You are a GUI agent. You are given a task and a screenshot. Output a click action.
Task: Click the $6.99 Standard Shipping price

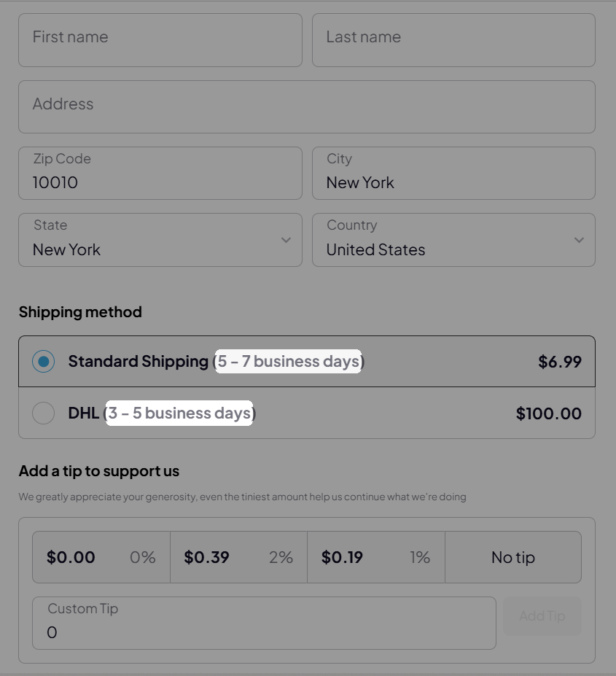click(x=559, y=362)
